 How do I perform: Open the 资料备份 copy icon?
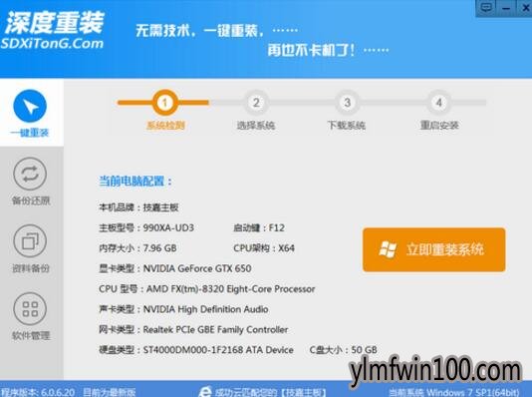pyautogui.click(x=30, y=240)
